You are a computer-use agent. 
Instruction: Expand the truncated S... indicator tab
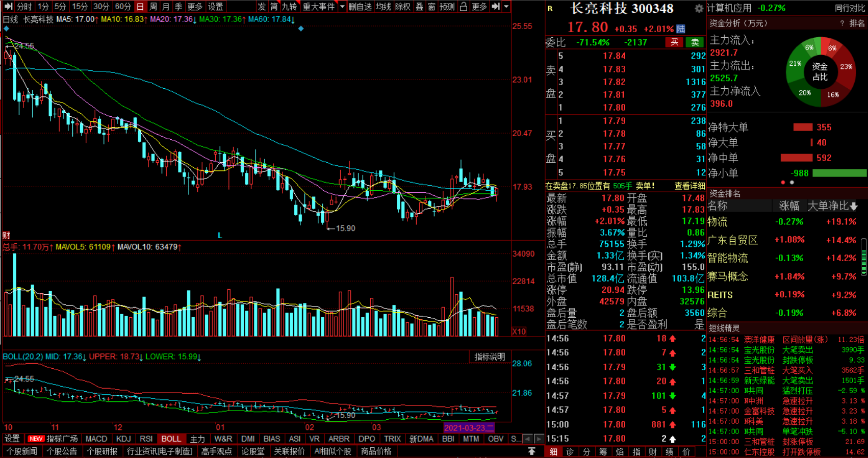click(x=516, y=439)
